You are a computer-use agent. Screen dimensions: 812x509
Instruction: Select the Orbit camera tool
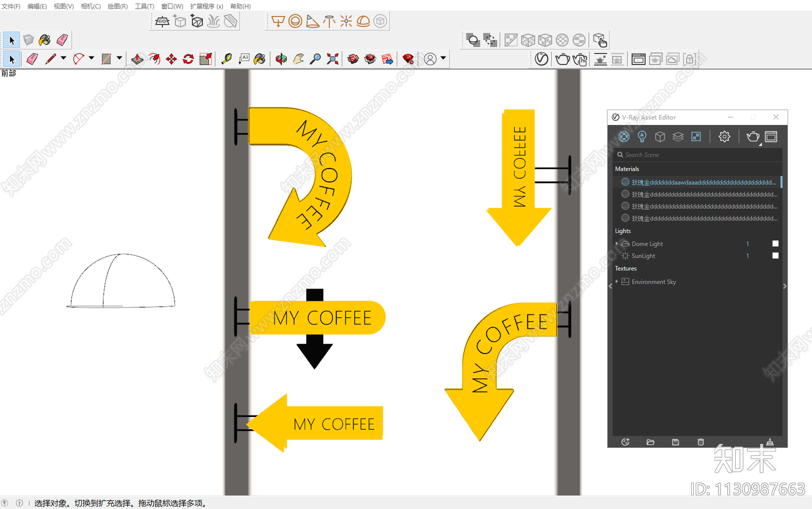click(281, 59)
